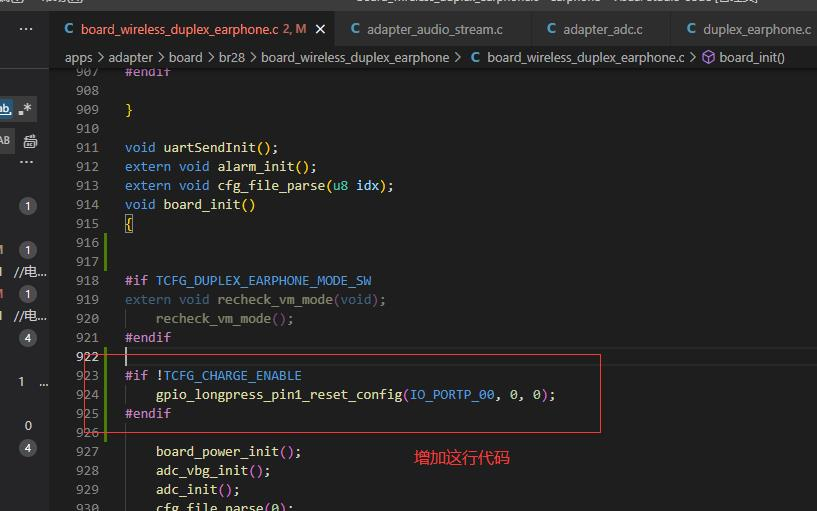
Task: Open the br28 breadcrumb folder dropdown
Action: [232, 57]
